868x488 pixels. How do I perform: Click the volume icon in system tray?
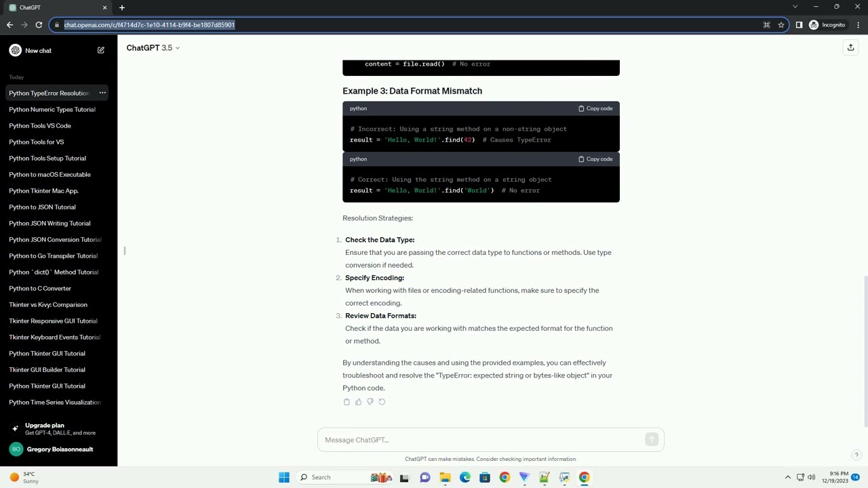(x=812, y=477)
